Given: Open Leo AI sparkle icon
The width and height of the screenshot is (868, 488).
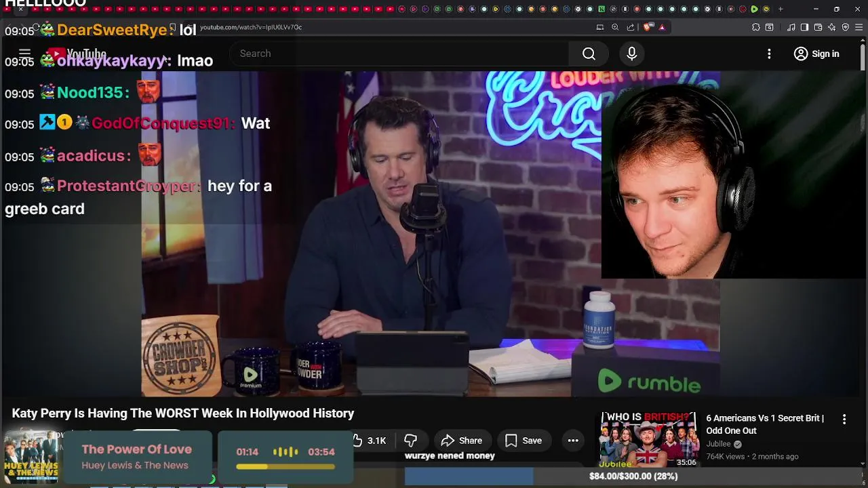Looking at the screenshot, I should coord(832,27).
